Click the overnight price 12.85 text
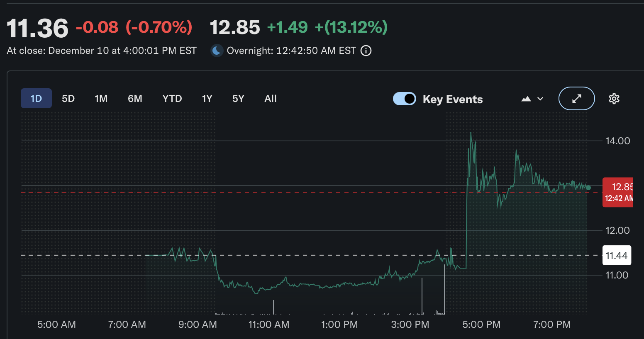Screen dimensions: 644x339 tap(235, 27)
